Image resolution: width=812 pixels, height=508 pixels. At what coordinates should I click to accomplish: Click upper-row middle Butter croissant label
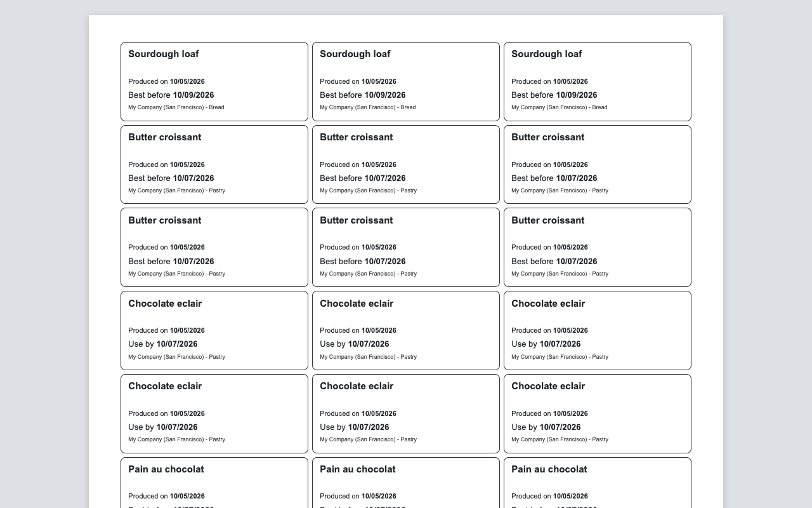(406, 164)
